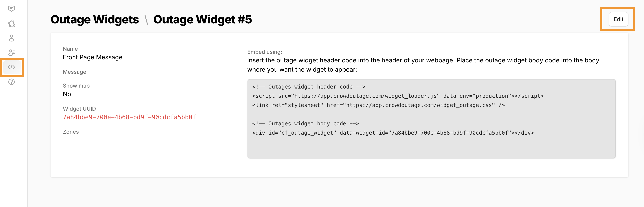Click the Edit button
Screen dimensions: 644x207
[x=618, y=19]
